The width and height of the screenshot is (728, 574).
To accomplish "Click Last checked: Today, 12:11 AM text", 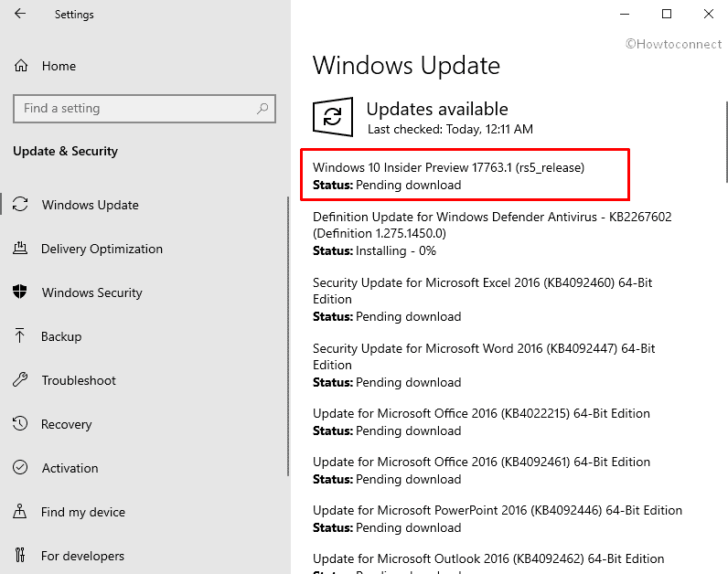I will pos(450,129).
